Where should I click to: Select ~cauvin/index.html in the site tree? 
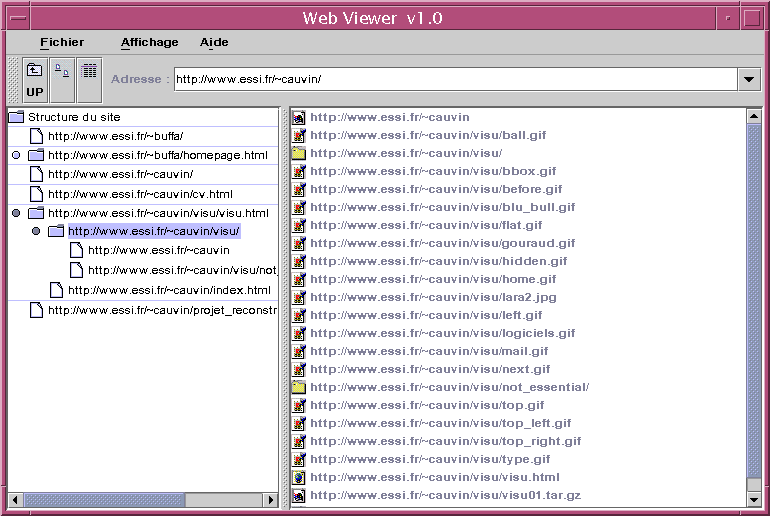pos(169,290)
